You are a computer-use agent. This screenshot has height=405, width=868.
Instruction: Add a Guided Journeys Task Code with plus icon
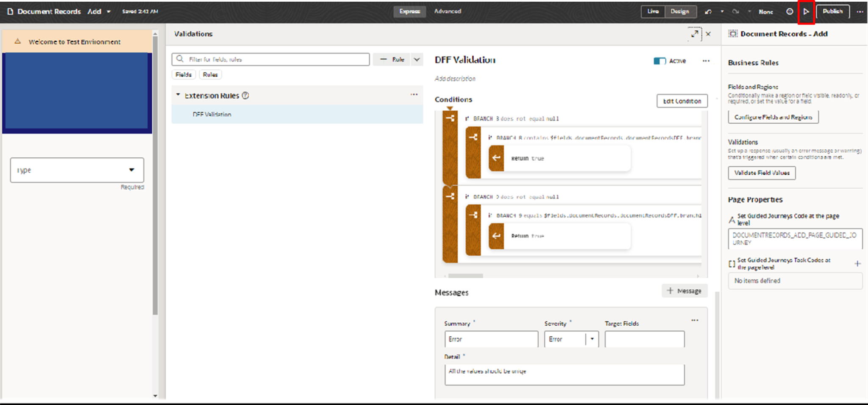point(858,263)
